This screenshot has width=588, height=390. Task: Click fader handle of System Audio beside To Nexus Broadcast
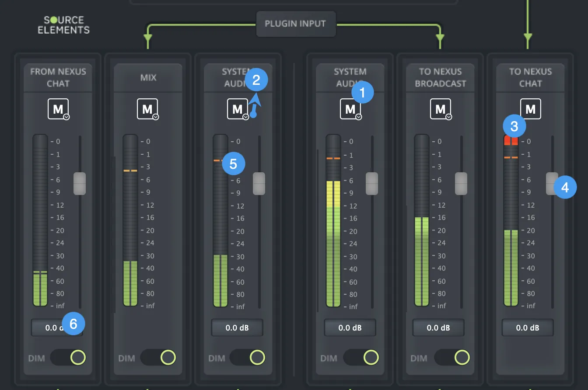[x=372, y=184]
